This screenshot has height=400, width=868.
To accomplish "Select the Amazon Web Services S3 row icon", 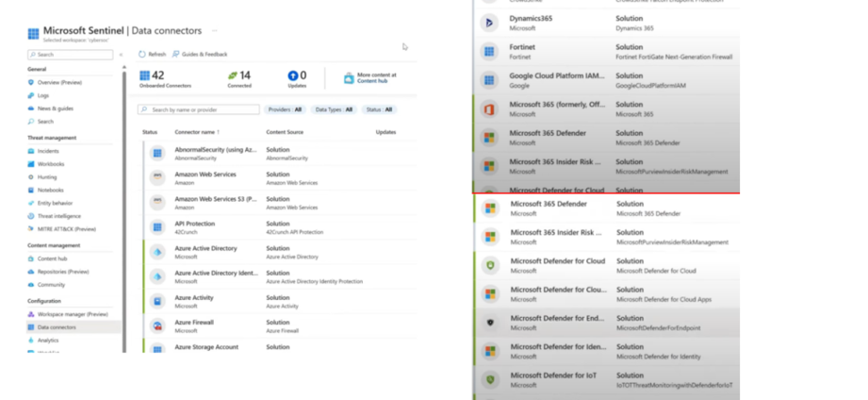I will [x=157, y=203].
